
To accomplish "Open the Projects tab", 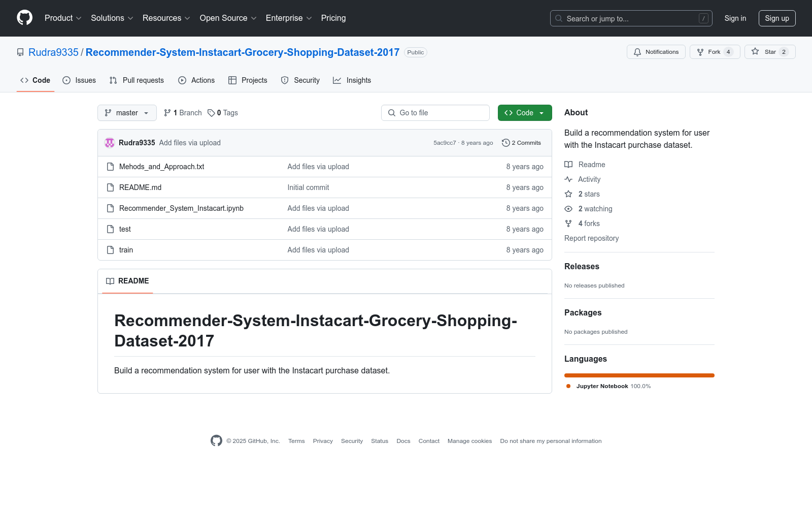I will point(248,80).
